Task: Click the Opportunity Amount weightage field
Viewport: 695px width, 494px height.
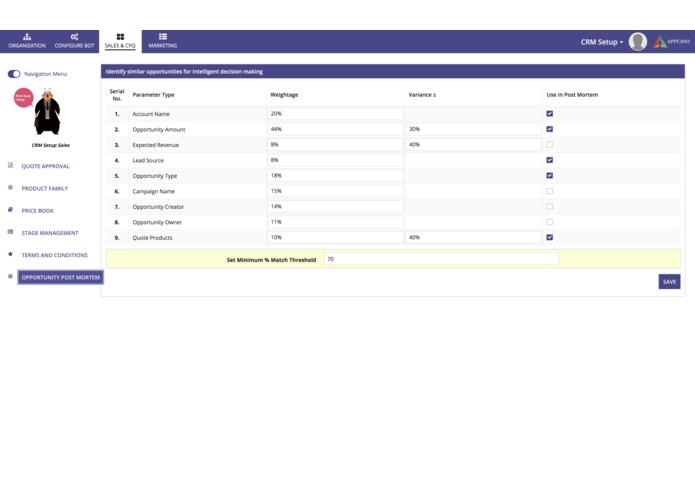Action: pyautogui.click(x=336, y=129)
